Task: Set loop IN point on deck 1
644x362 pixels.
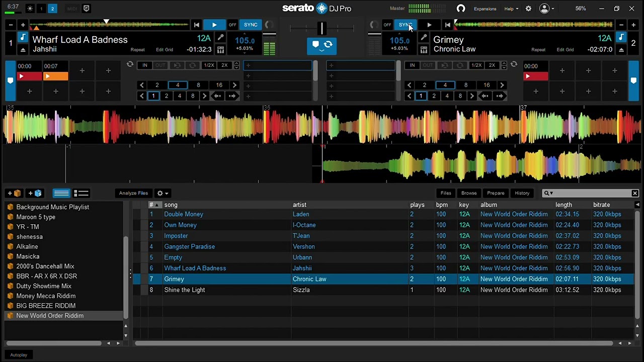Action: (x=145, y=65)
